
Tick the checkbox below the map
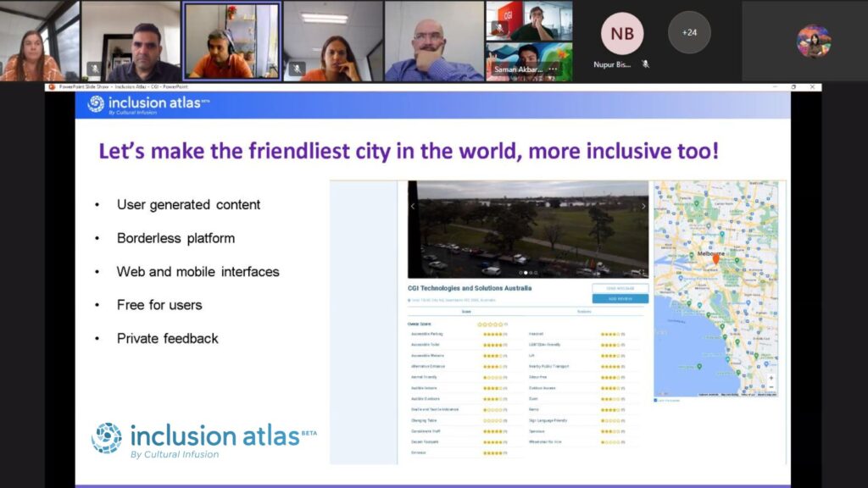coord(656,400)
